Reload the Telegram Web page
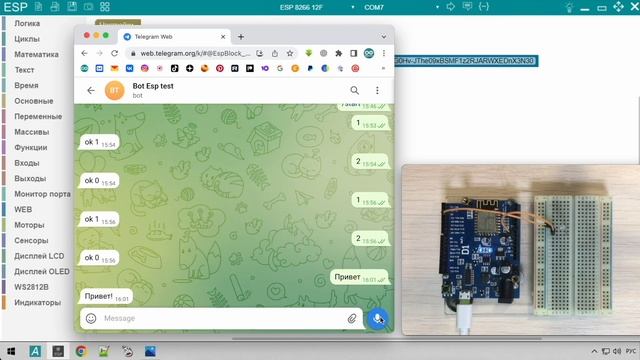 click(115, 53)
